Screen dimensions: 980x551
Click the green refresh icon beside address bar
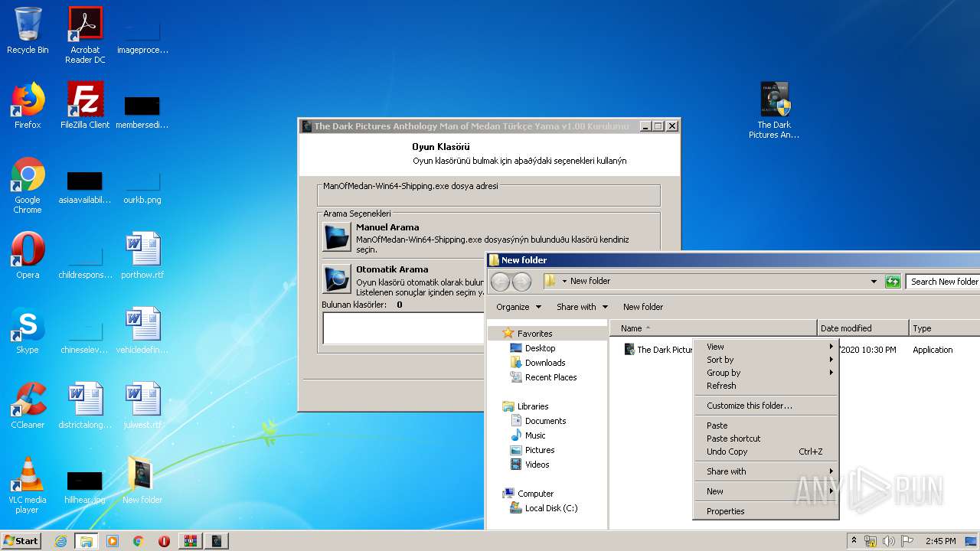(x=892, y=282)
